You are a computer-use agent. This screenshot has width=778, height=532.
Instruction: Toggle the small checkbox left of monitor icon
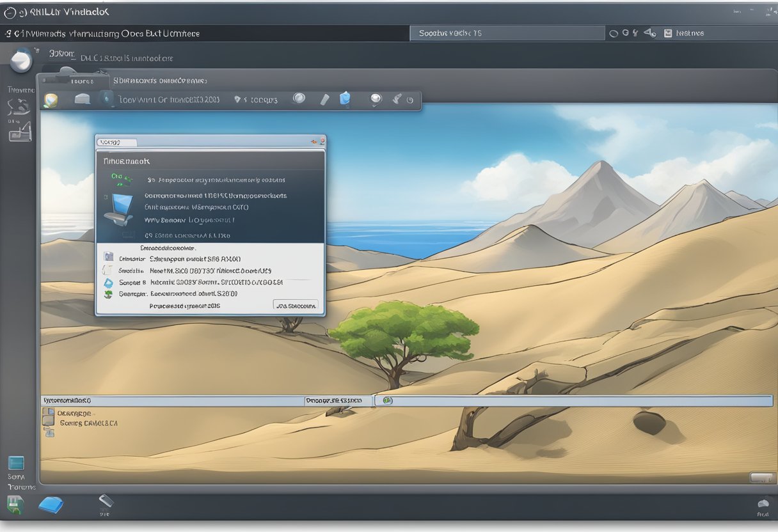click(x=106, y=197)
